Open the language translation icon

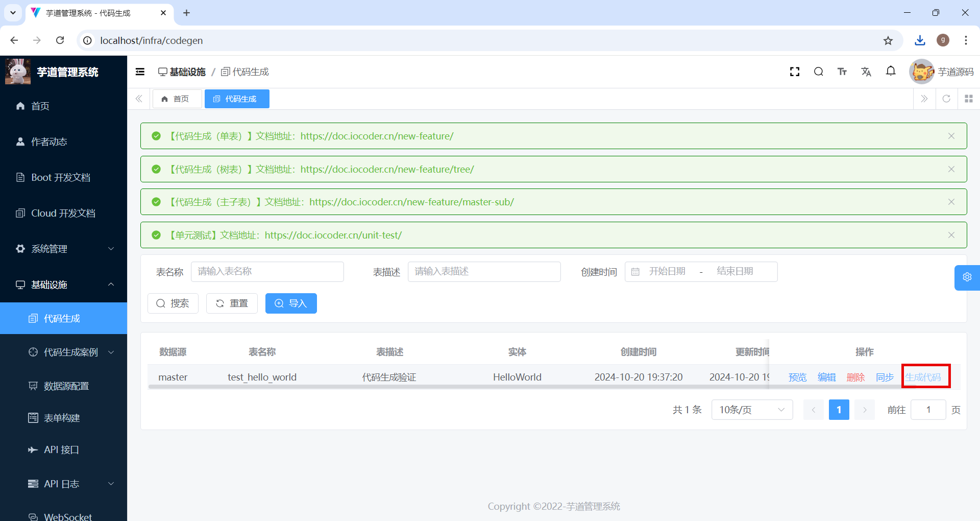click(x=866, y=72)
